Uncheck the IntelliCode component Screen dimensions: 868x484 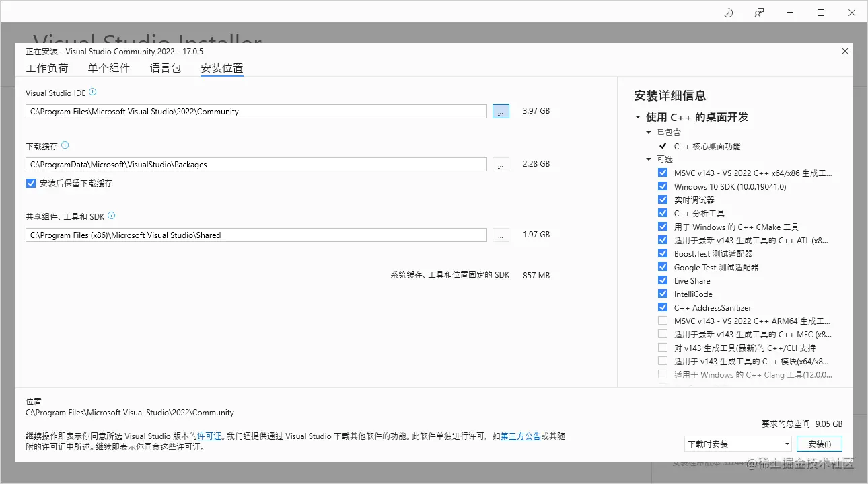point(663,294)
